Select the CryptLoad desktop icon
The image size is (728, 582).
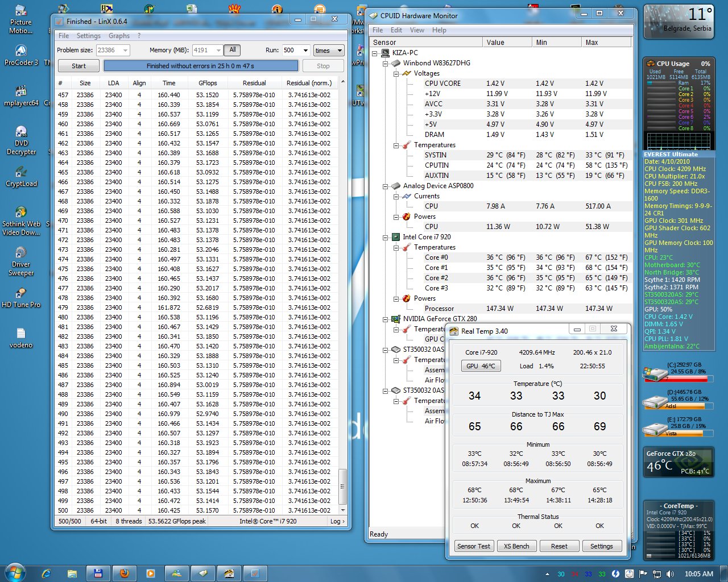(21, 177)
